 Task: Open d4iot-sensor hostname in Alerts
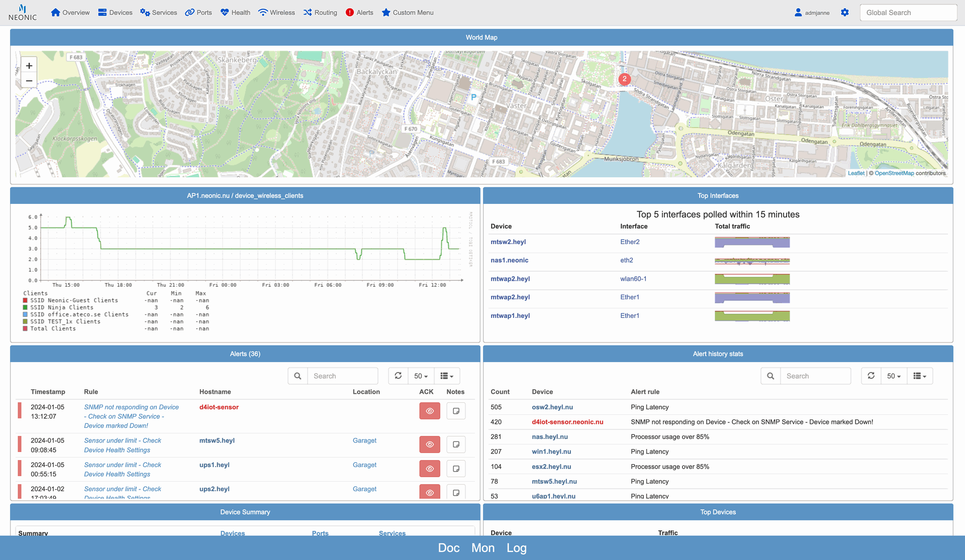tap(219, 407)
